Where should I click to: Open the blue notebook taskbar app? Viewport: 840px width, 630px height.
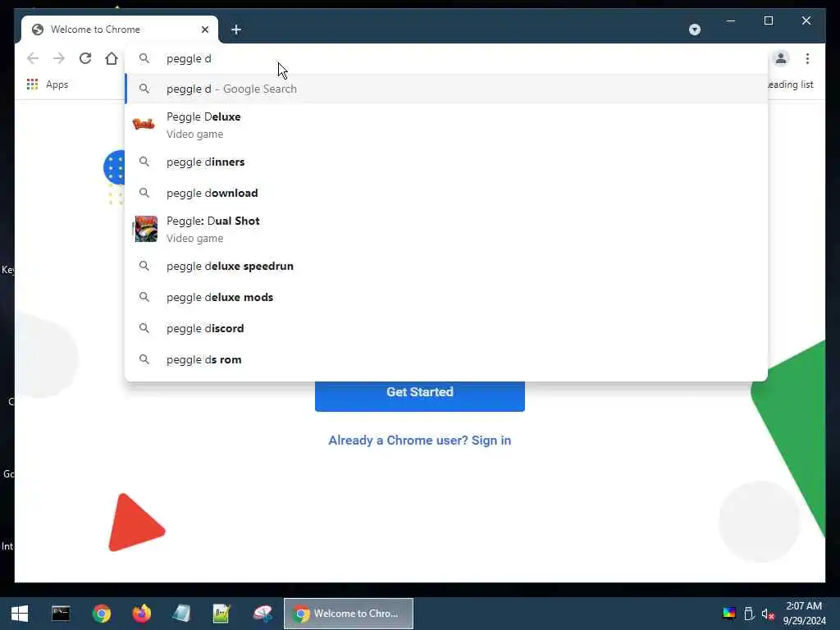pos(181,614)
